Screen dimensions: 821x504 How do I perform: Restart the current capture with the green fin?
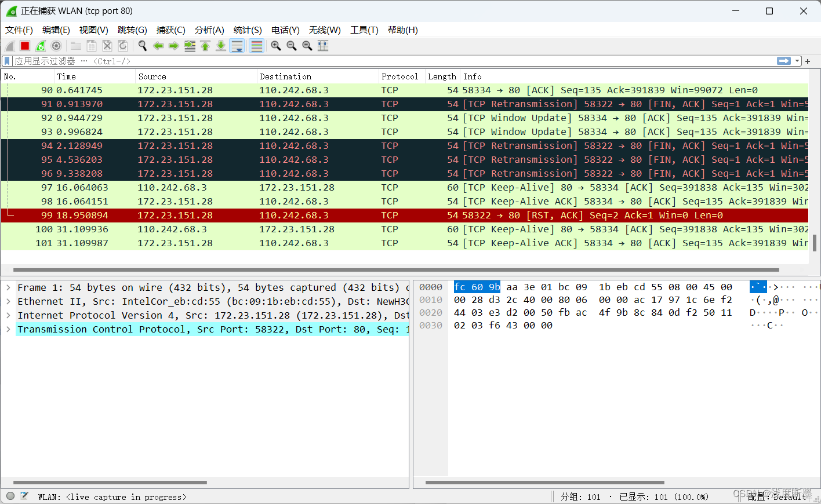41,46
